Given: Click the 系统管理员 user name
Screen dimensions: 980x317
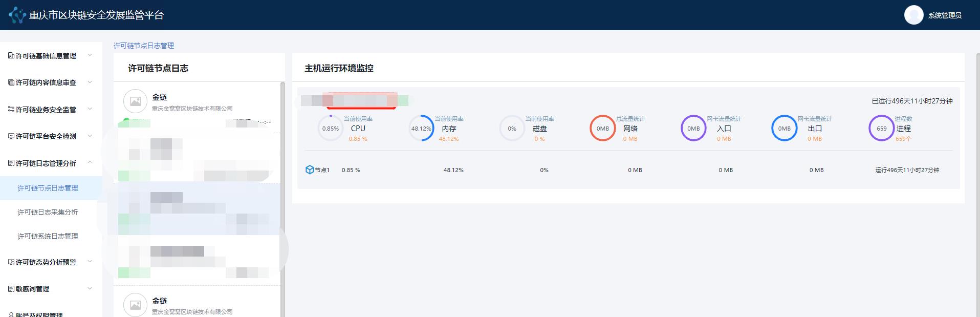Looking at the screenshot, I should [945, 15].
